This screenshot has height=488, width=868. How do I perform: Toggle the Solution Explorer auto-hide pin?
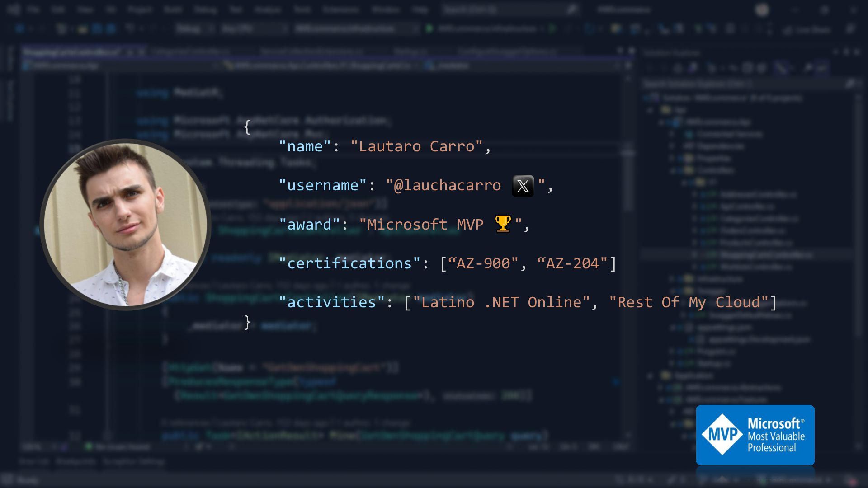(x=846, y=52)
